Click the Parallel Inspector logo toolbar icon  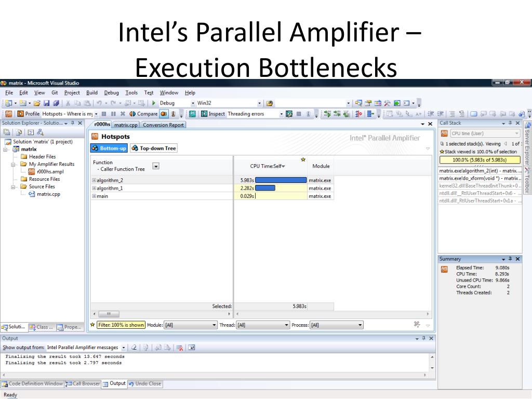(192, 114)
